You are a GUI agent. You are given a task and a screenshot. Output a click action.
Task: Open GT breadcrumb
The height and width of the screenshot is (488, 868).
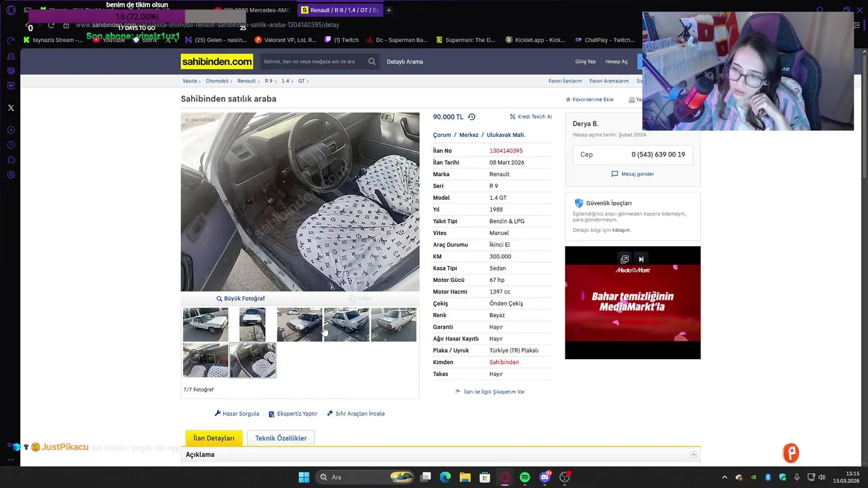click(x=301, y=81)
